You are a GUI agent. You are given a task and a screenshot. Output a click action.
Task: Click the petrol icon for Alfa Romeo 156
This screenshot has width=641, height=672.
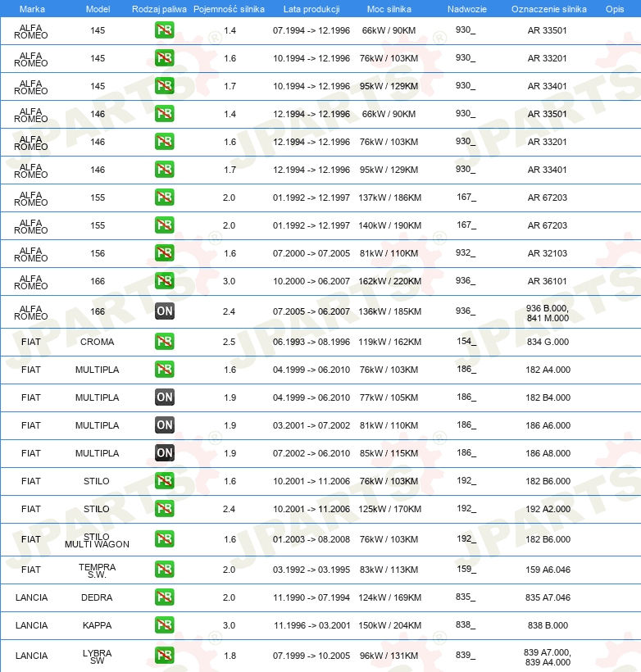165,253
